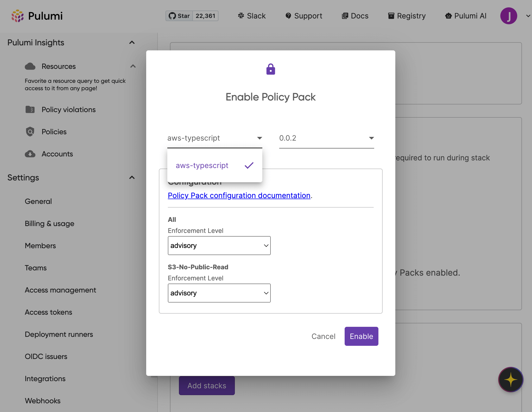The height and width of the screenshot is (412, 532).
Task: Open the All enforcement level dropdown
Action: pyautogui.click(x=219, y=245)
